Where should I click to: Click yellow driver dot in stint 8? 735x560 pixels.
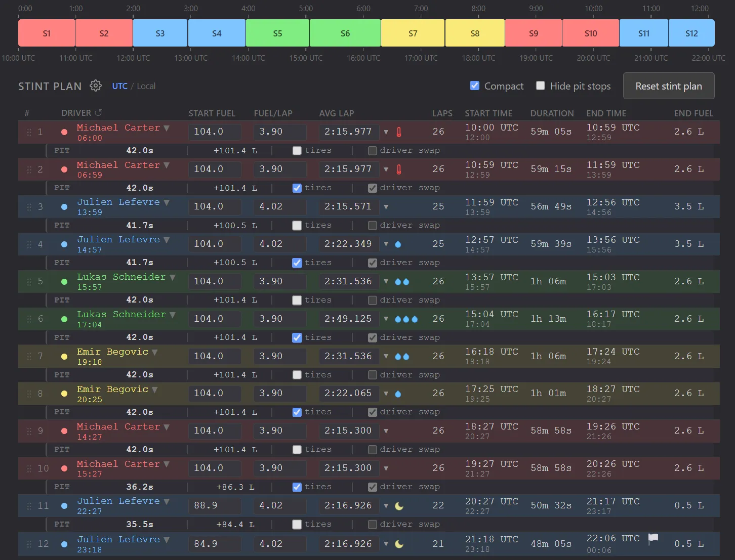(x=64, y=394)
